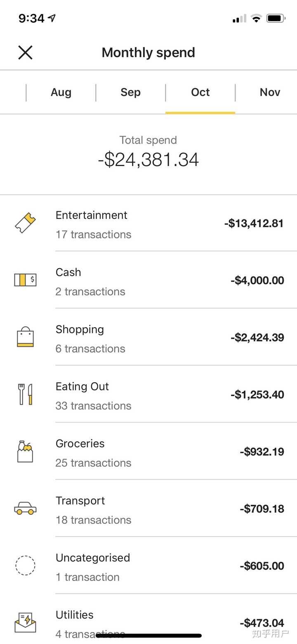Switch to the Nov month tab

point(270,92)
